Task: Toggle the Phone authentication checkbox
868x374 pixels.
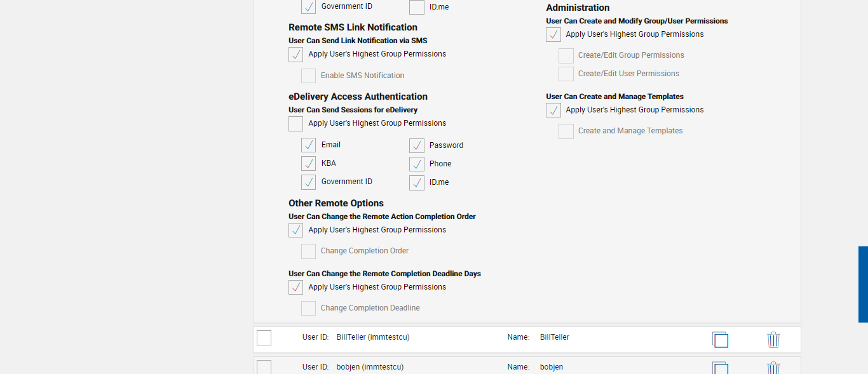Action: click(417, 164)
